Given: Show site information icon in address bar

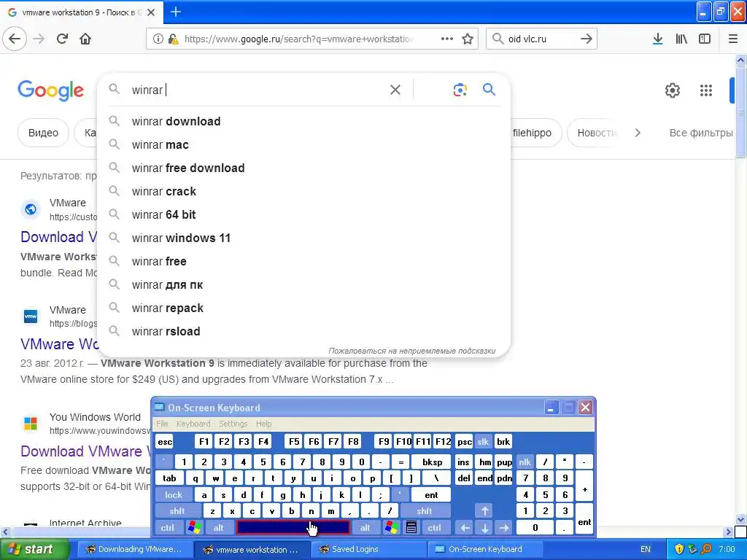Looking at the screenshot, I should tap(158, 39).
